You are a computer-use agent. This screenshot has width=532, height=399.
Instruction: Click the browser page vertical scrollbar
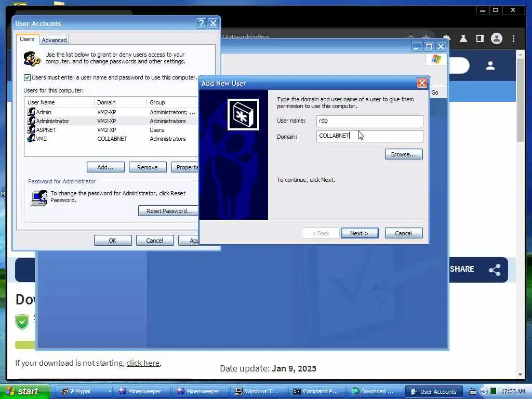click(521, 101)
